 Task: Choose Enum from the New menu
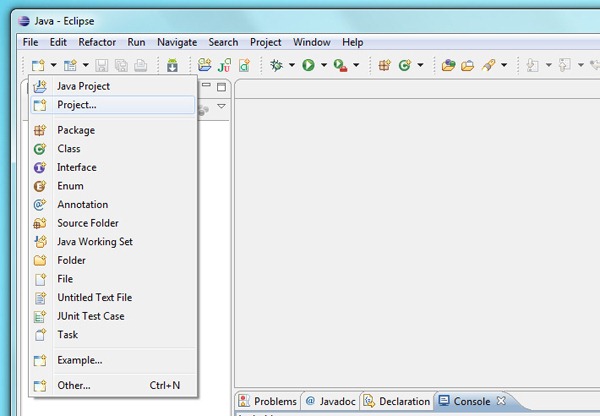tap(113, 186)
